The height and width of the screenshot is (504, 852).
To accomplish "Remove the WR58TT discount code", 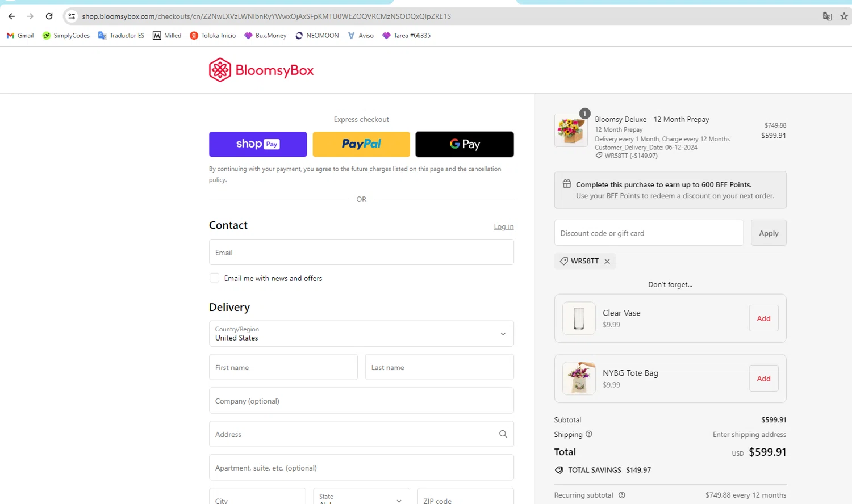I will click(x=607, y=261).
